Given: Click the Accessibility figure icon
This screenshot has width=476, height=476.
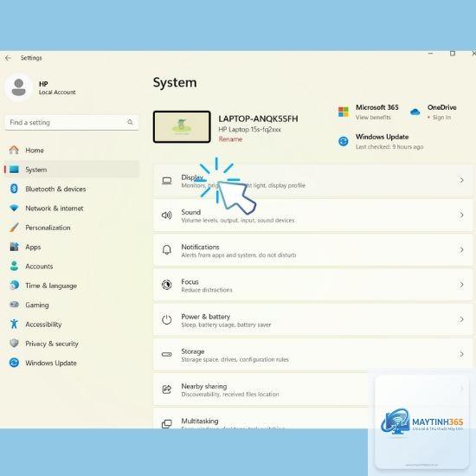Looking at the screenshot, I should click(14, 324).
